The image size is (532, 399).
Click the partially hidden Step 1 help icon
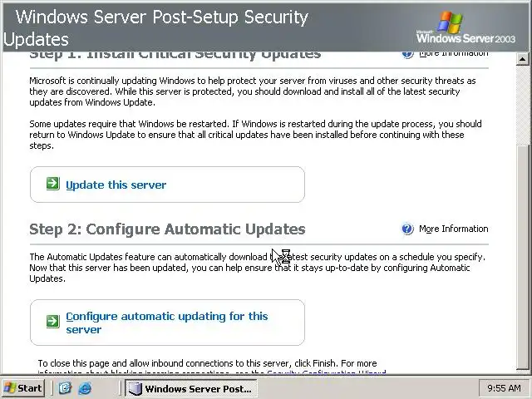coord(407,53)
